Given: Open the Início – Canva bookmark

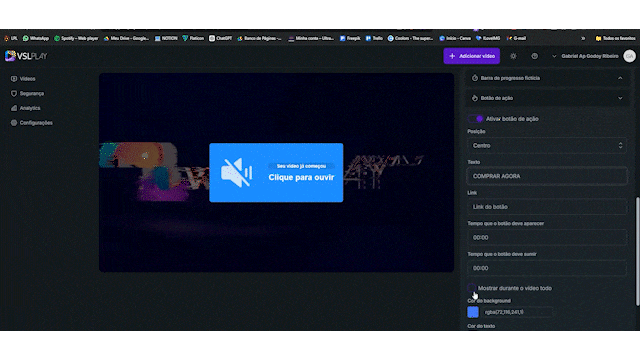Looking at the screenshot, I should [x=455, y=38].
